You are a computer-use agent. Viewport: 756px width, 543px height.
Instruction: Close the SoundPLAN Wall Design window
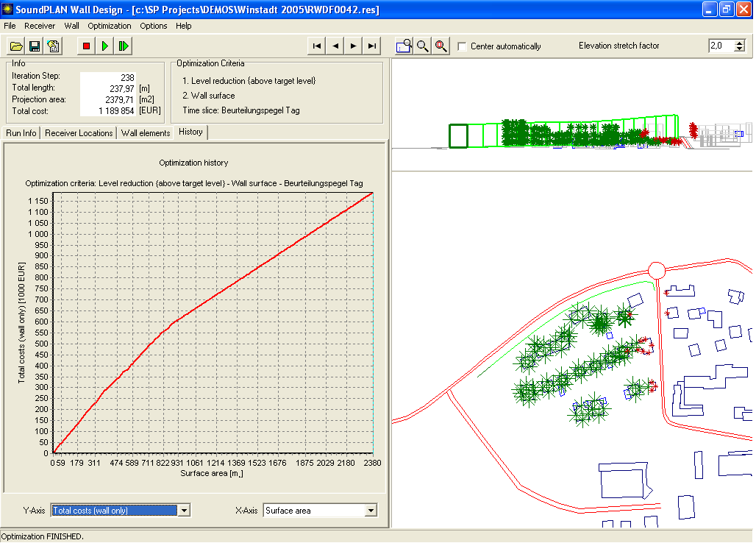[x=744, y=9]
